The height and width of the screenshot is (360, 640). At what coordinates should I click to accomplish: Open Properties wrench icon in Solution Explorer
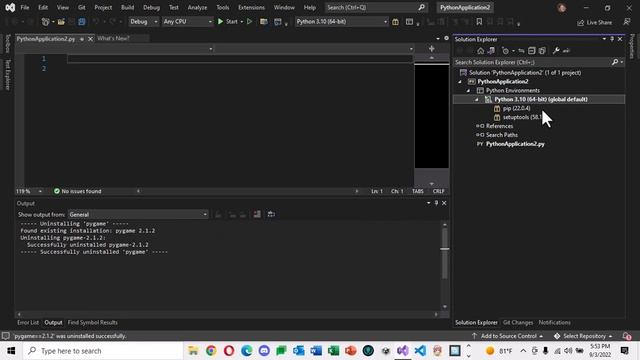[x=556, y=51]
